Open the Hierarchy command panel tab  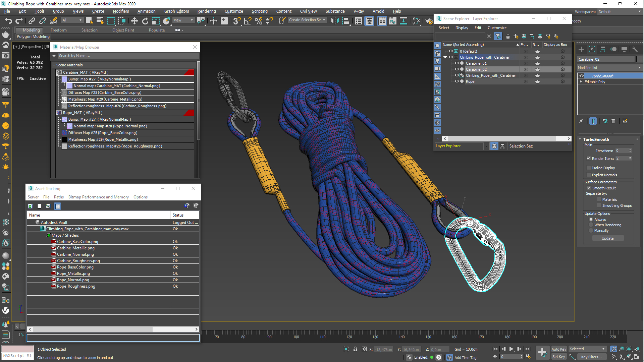pyautogui.click(x=603, y=49)
